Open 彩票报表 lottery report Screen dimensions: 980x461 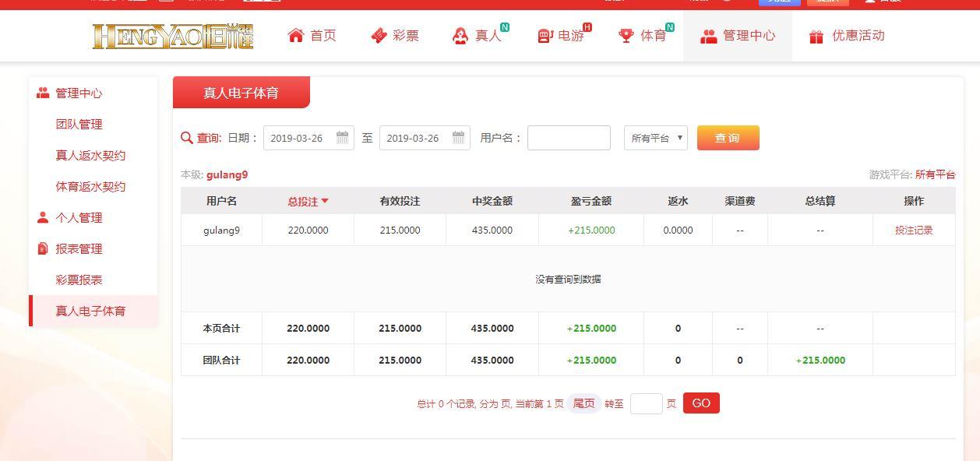[x=79, y=280]
